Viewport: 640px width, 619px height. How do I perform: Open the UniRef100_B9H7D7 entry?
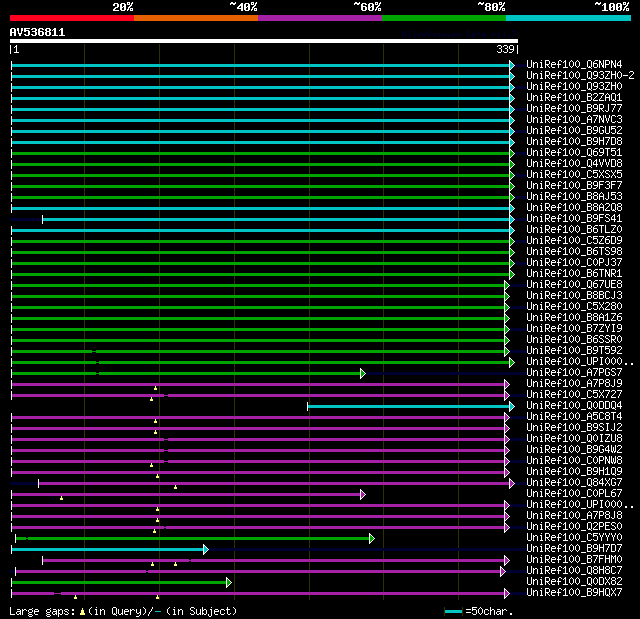point(574,549)
